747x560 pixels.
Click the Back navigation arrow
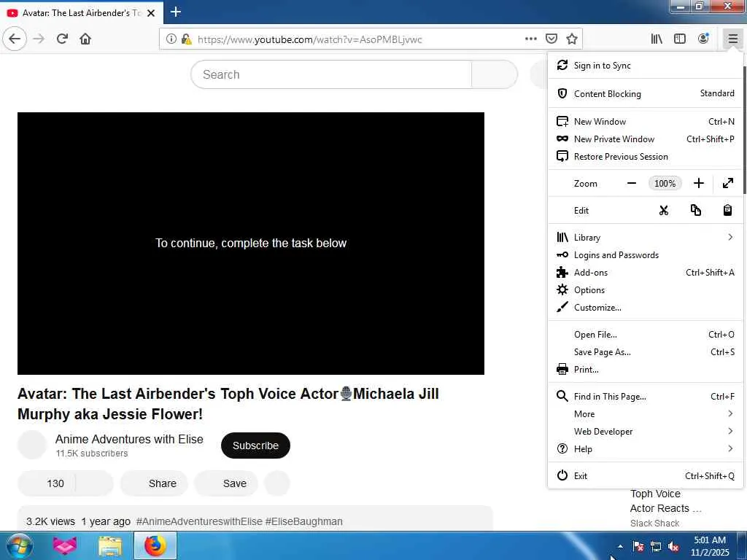tap(15, 39)
